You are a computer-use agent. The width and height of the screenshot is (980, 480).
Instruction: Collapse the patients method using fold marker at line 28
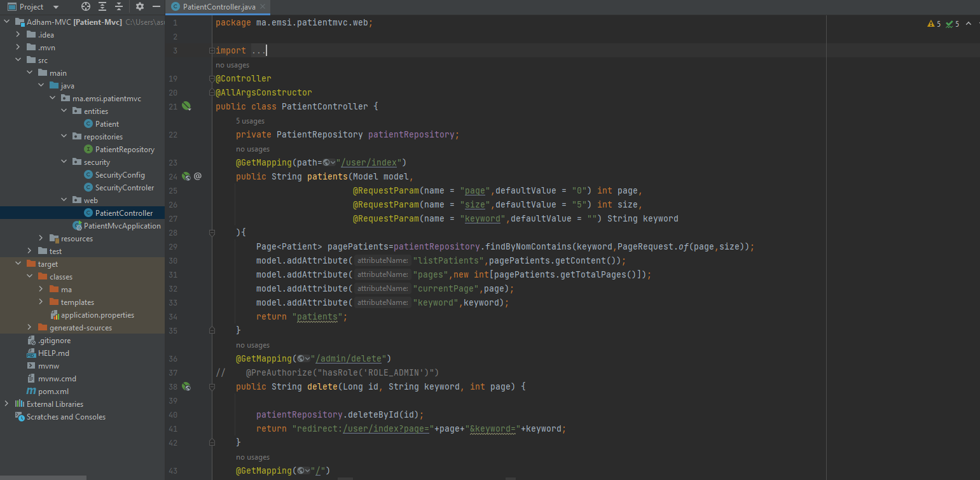pyautogui.click(x=212, y=232)
